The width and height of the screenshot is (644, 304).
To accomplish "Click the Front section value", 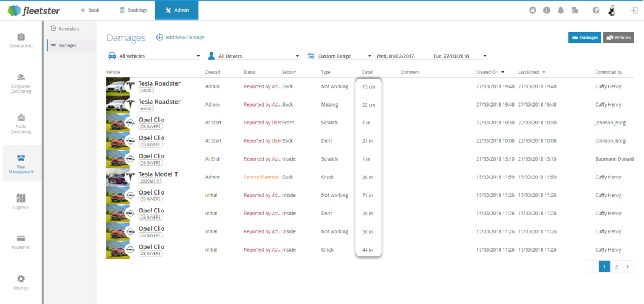I will pos(288,123).
